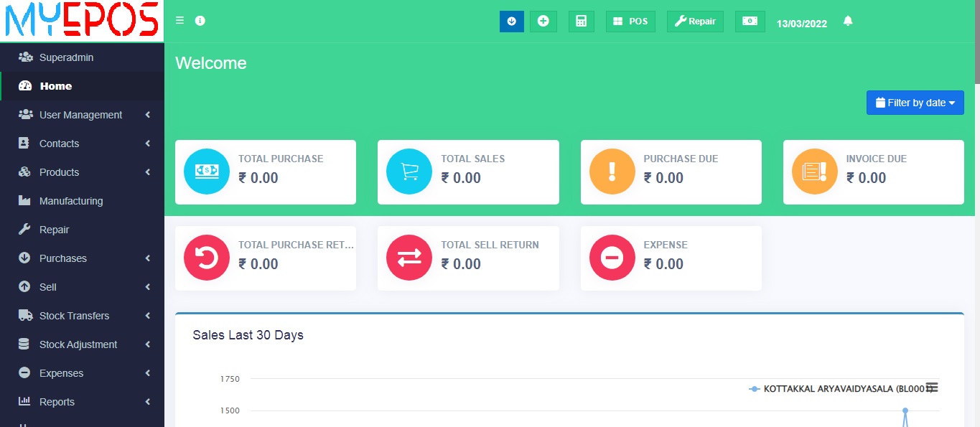Expand Contacts submenu arrow
980x427 pixels.
pyautogui.click(x=147, y=144)
